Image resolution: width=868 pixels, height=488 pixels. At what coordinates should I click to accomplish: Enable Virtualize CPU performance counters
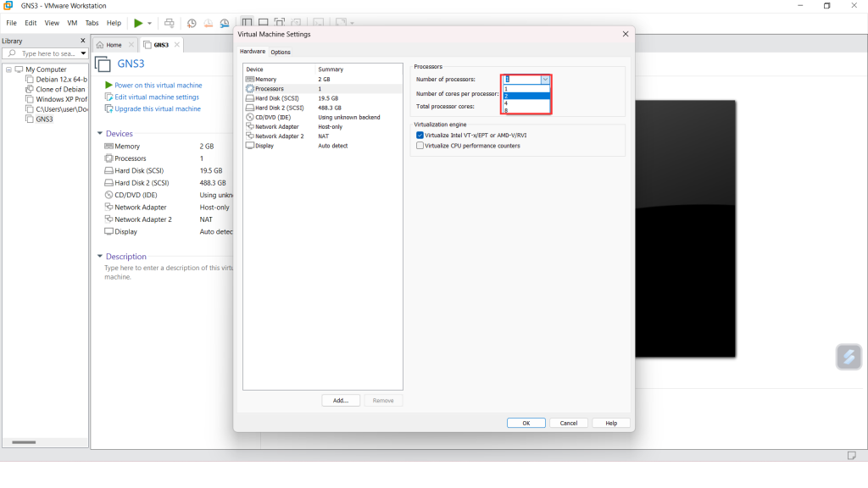coord(420,146)
